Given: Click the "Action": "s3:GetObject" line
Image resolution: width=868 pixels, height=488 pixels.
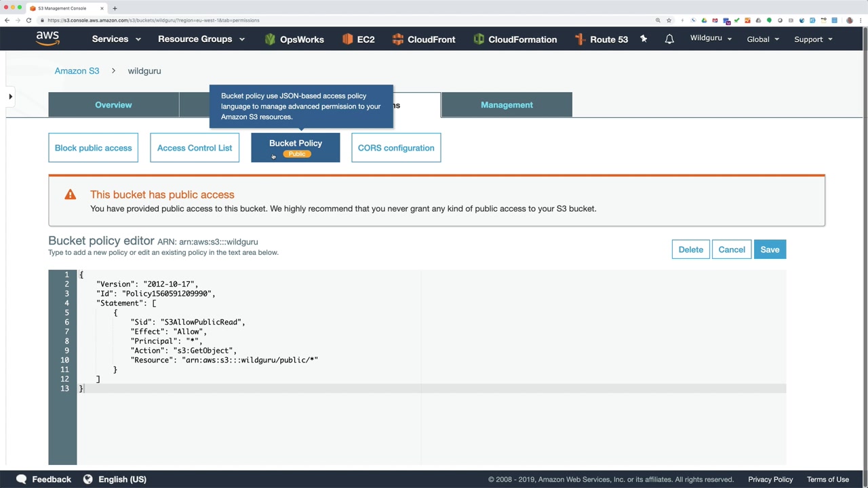Looking at the screenshot, I should (184, 350).
